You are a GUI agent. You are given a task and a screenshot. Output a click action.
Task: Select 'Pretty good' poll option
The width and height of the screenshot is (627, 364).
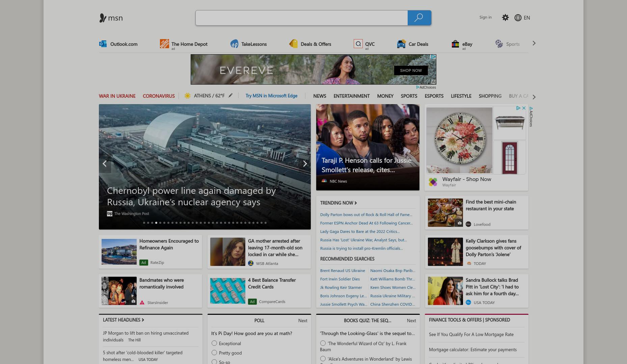[x=214, y=353]
